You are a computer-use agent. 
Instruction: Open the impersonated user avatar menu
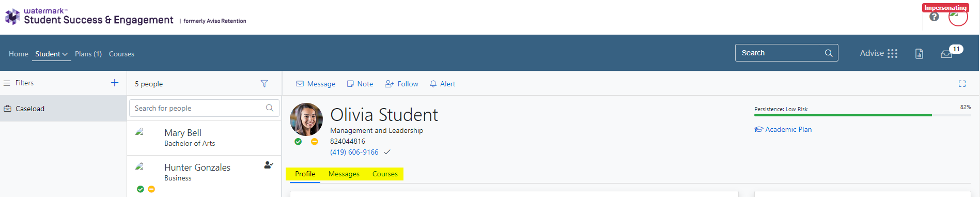[x=958, y=17]
